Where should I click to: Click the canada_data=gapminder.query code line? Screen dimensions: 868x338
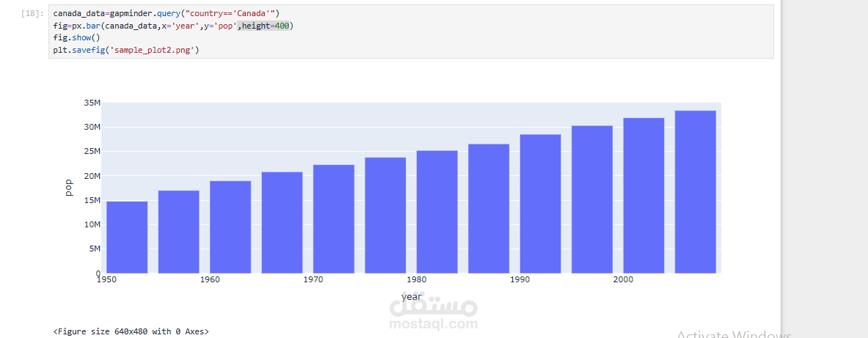coord(167,13)
